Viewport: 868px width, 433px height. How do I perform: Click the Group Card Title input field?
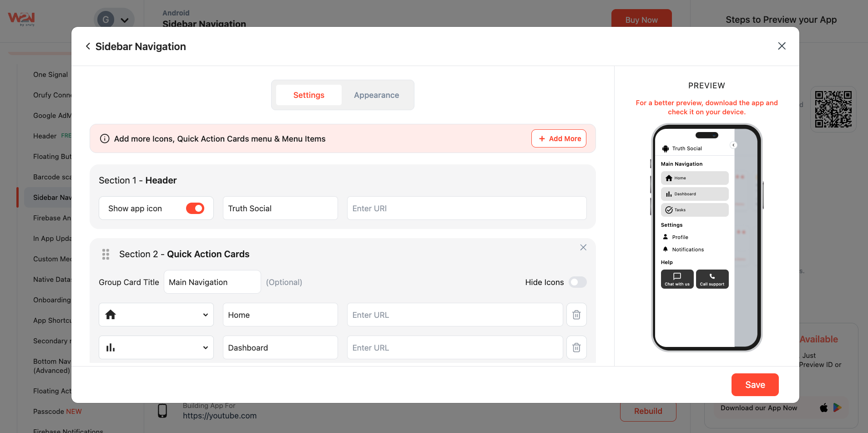212,282
